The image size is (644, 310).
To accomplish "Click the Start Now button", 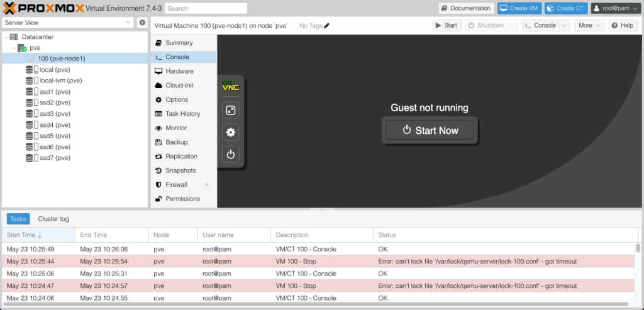I will click(x=430, y=131).
